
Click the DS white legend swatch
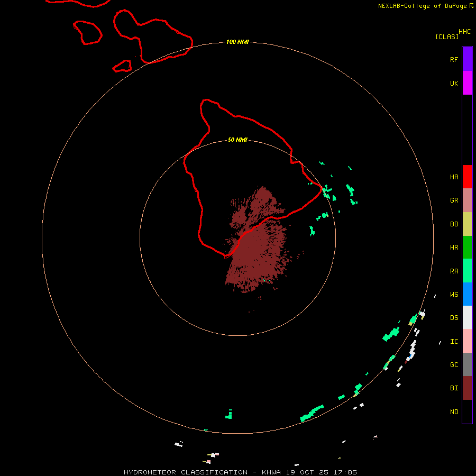(x=467, y=317)
